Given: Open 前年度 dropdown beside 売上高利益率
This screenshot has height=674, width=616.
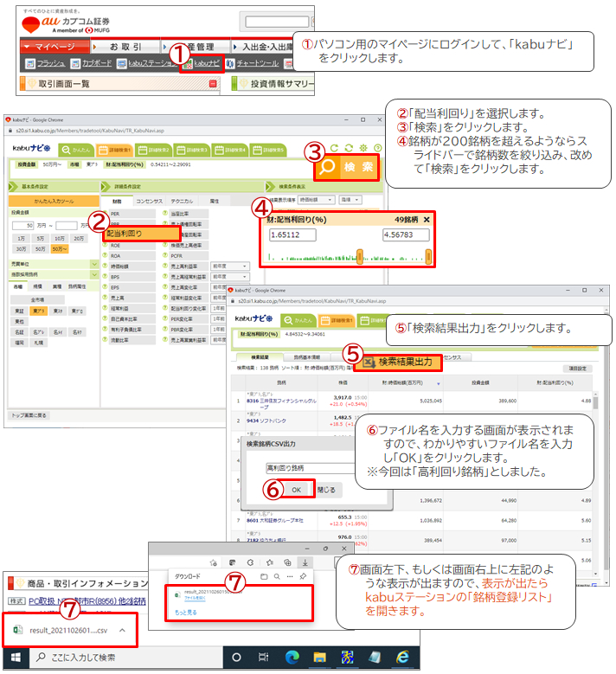Looking at the screenshot, I should 230,266.
